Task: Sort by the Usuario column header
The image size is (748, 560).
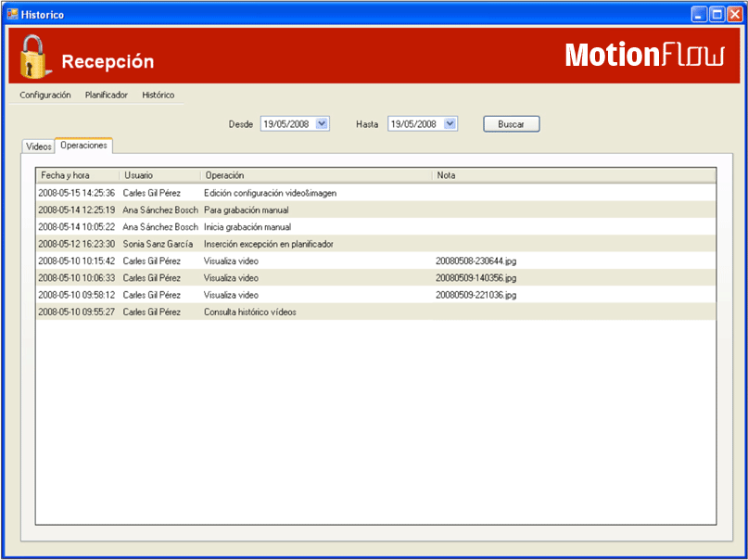Action: (x=159, y=175)
